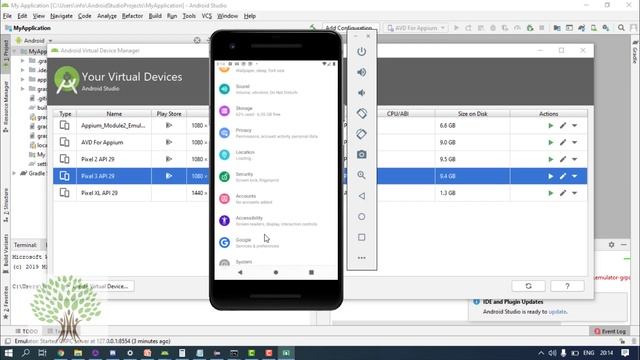Open actions dropdown for Pixel 3 API 29
The image size is (640, 360).
(x=574, y=176)
